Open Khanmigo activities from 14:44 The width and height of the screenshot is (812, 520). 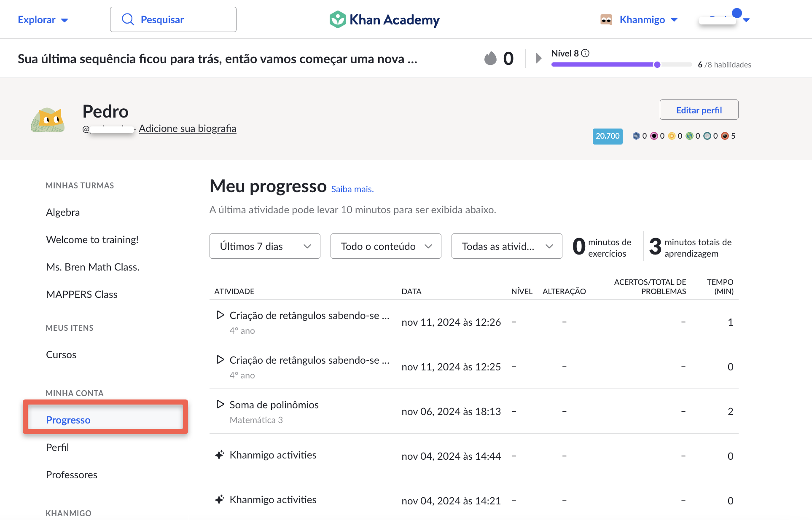(273, 455)
